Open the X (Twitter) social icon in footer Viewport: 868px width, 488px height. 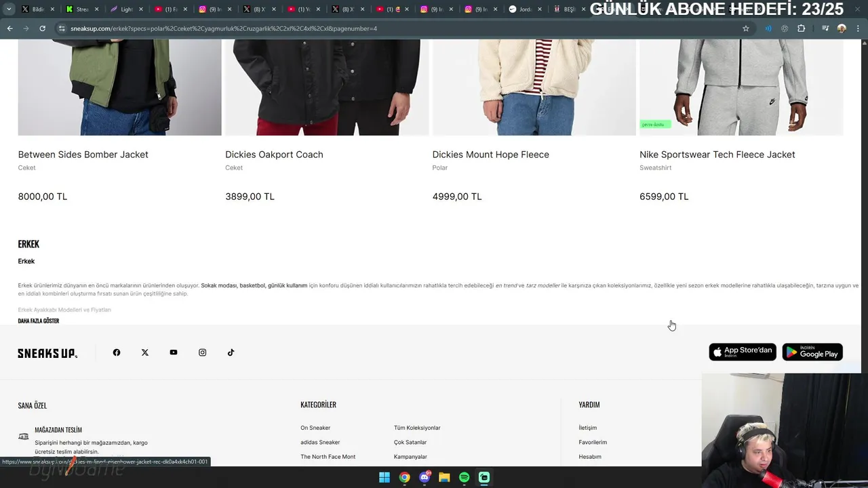click(145, 352)
